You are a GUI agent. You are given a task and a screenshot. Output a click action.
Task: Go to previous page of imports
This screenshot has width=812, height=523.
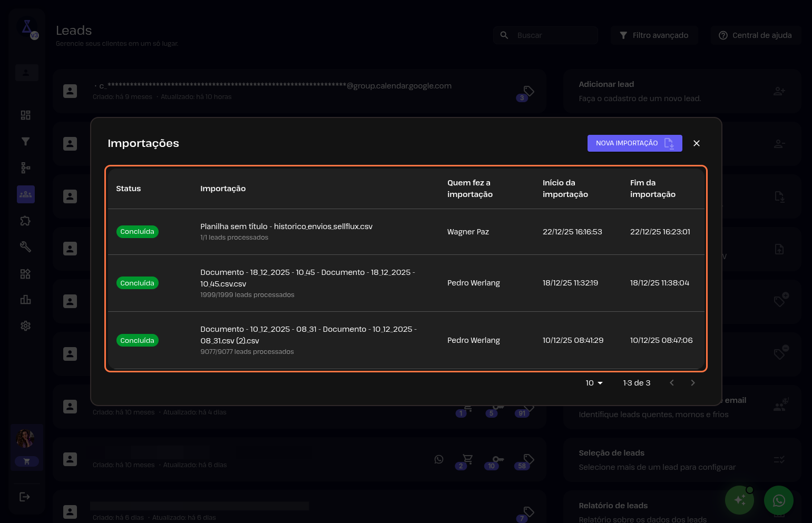tap(671, 383)
